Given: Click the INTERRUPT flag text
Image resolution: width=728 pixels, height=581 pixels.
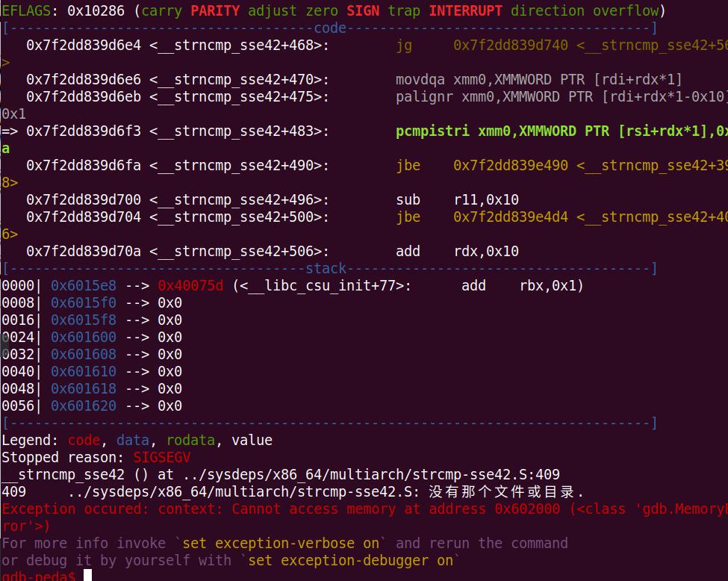Looking at the screenshot, I should 466,10.
